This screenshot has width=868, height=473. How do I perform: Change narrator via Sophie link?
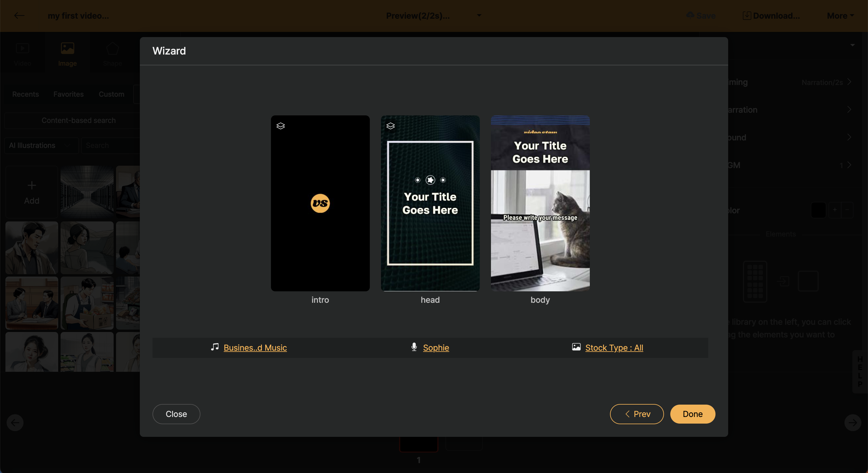click(x=436, y=348)
